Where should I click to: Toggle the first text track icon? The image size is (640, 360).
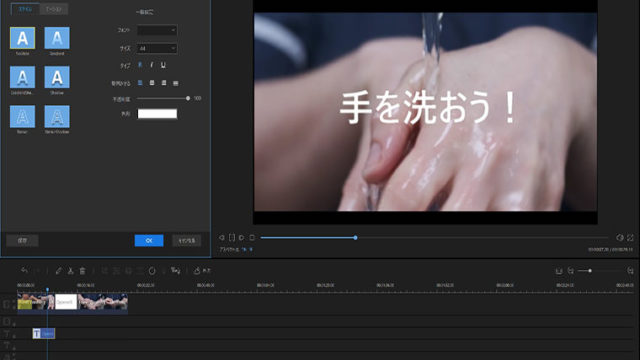[x=7, y=334]
